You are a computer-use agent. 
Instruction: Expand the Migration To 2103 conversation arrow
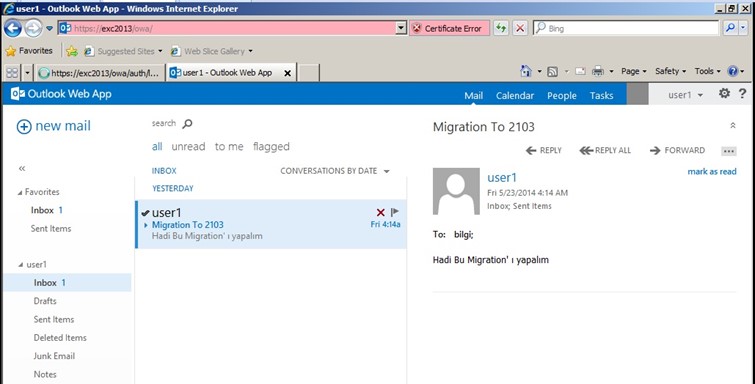coord(146,225)
